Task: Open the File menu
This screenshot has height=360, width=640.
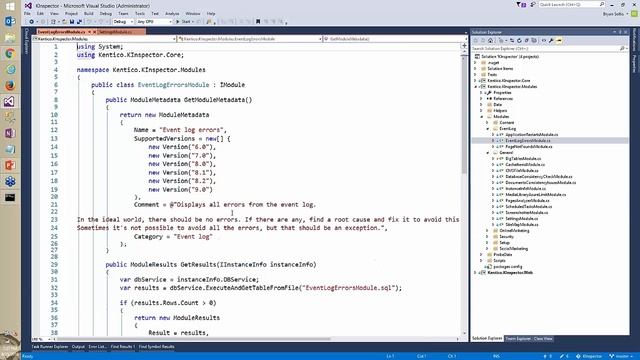Action: coord(27,13)
